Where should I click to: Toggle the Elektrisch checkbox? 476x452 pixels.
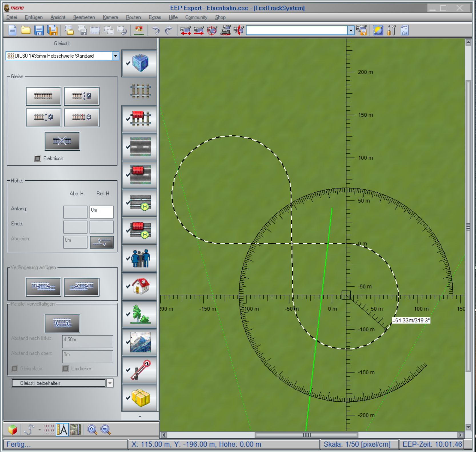coord(38,158)
